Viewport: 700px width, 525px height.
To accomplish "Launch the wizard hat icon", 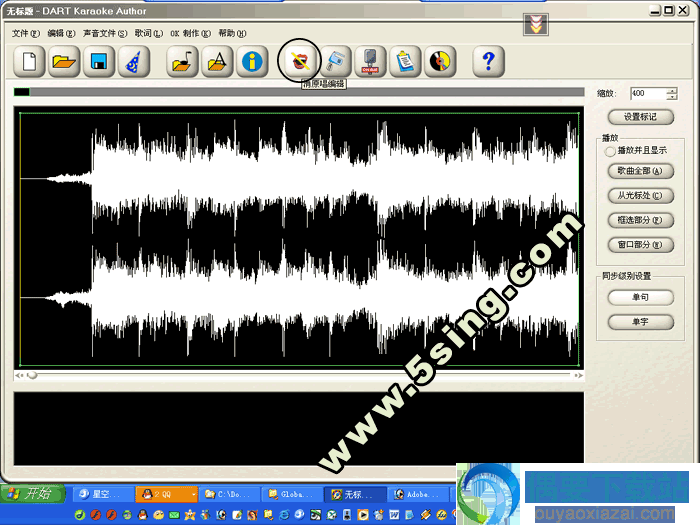I will (133, 61).
